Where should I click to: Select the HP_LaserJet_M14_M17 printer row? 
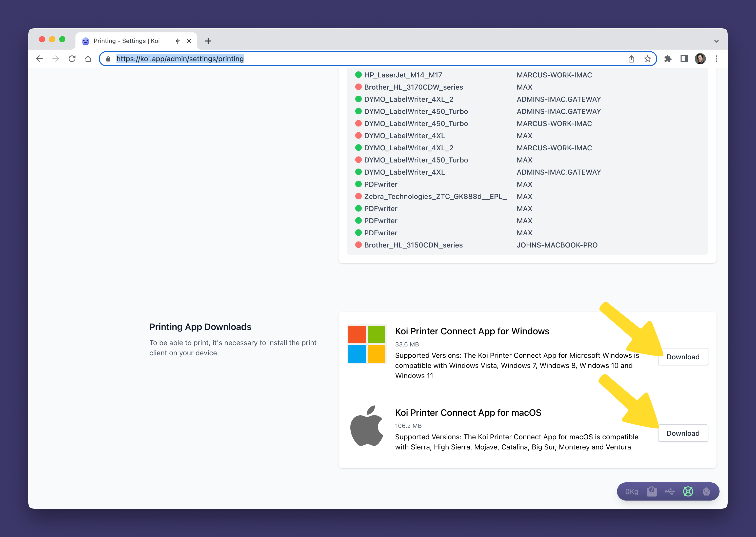tap(403, 75)
